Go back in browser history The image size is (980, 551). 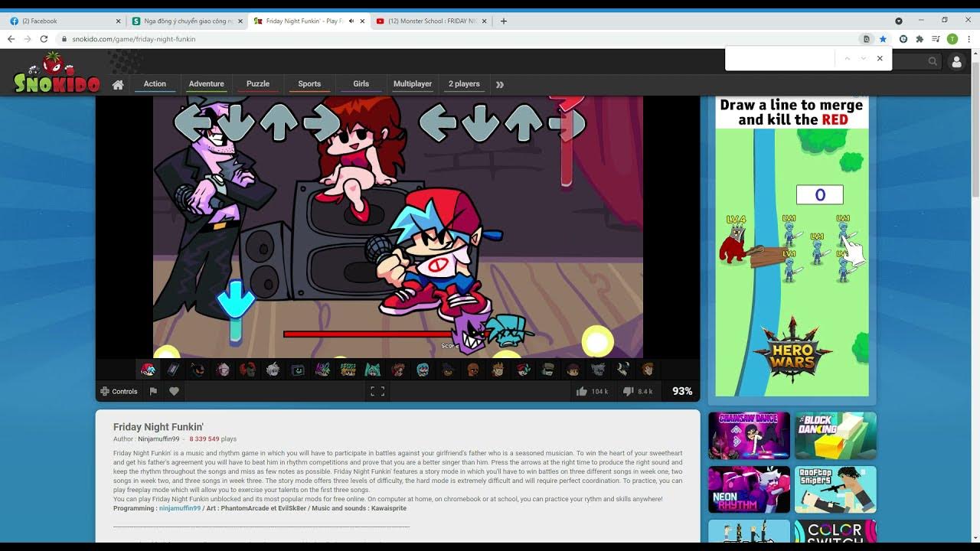click(11, 39)
